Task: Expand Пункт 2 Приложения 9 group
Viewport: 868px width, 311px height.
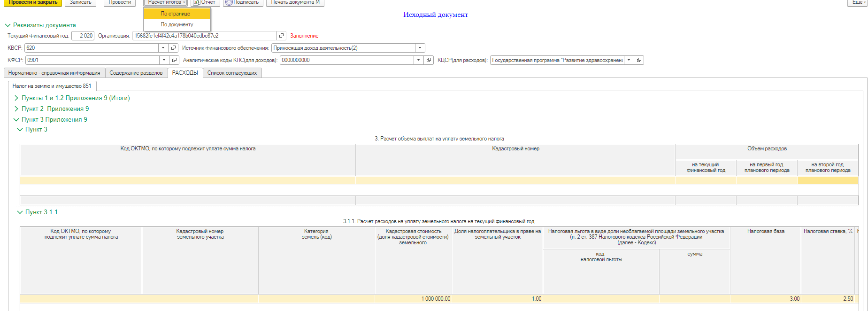Action: tap(16, 109)
